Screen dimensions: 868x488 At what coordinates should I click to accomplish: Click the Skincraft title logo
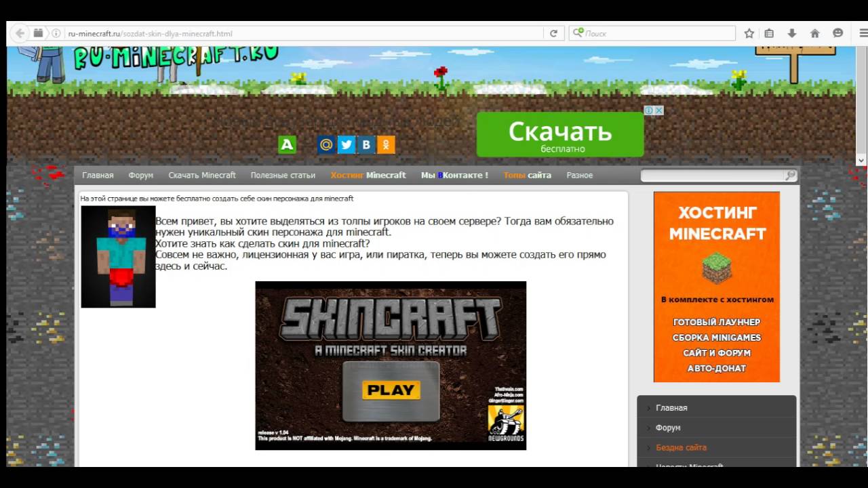pos(391,319)
